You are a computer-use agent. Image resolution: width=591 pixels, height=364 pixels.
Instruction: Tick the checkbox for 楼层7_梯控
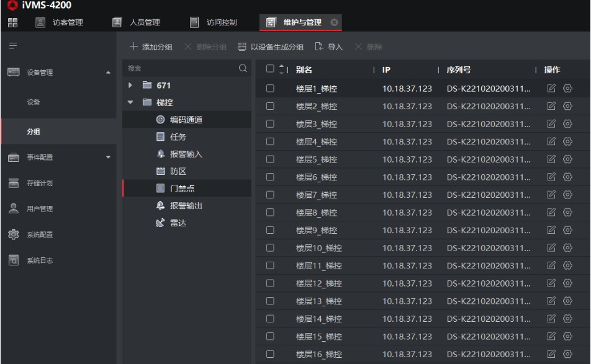(x=270, y=195)
